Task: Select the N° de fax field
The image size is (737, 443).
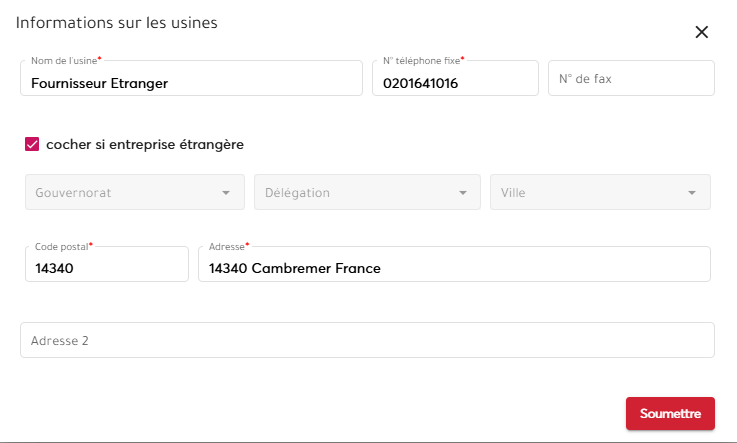Action: point(631,78)
